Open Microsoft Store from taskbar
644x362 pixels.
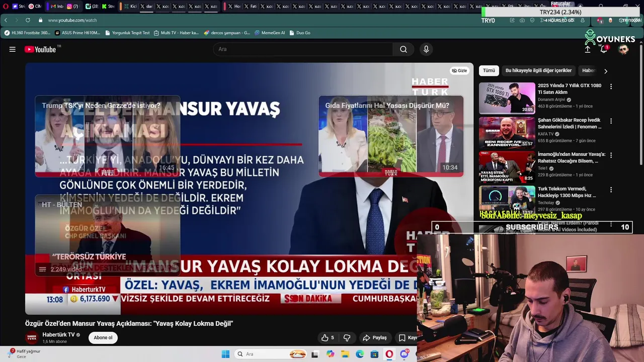point(374,354)
